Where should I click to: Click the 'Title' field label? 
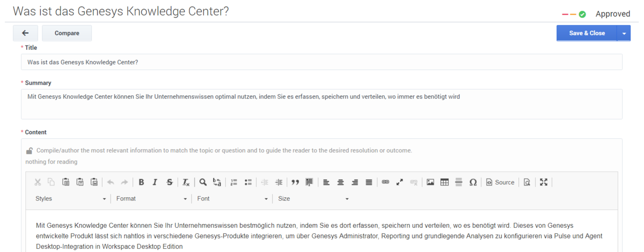tap(31, 48)
